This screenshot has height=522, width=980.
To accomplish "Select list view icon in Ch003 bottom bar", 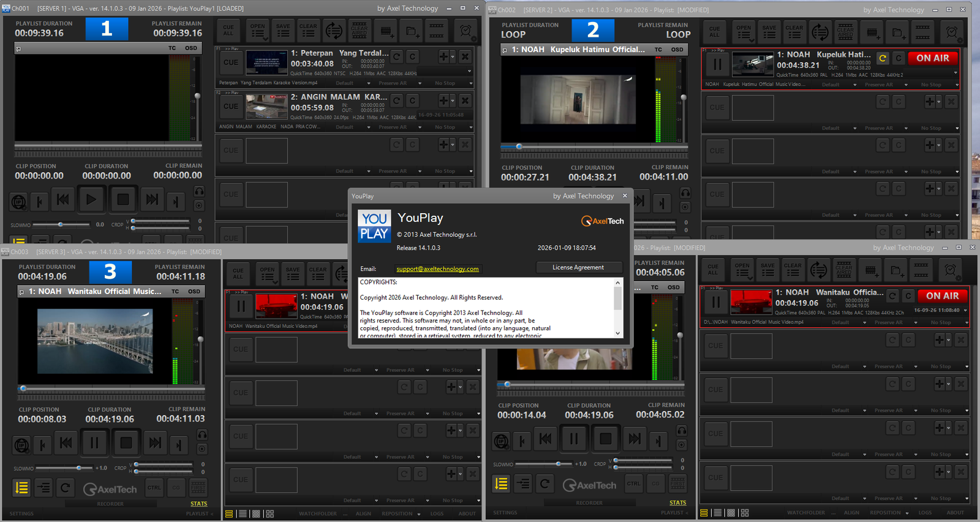I will pos(243,513).
